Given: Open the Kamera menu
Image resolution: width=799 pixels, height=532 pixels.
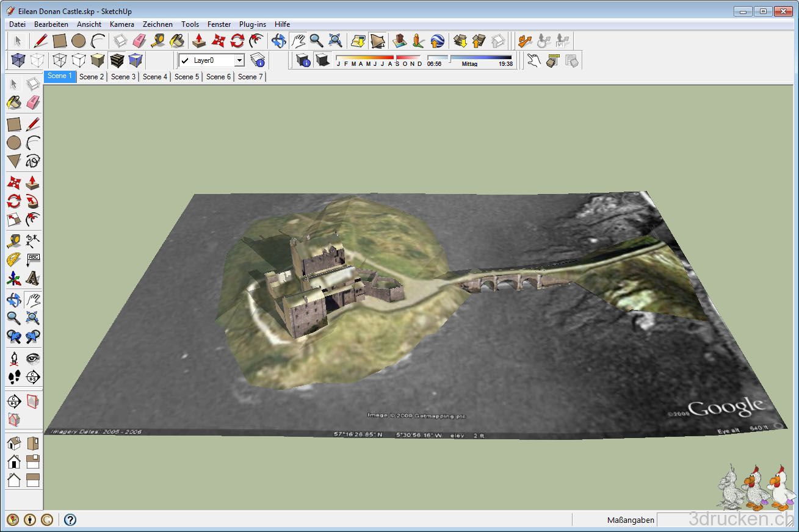Looking at the screenshot, I should click(x=121, y=24).
